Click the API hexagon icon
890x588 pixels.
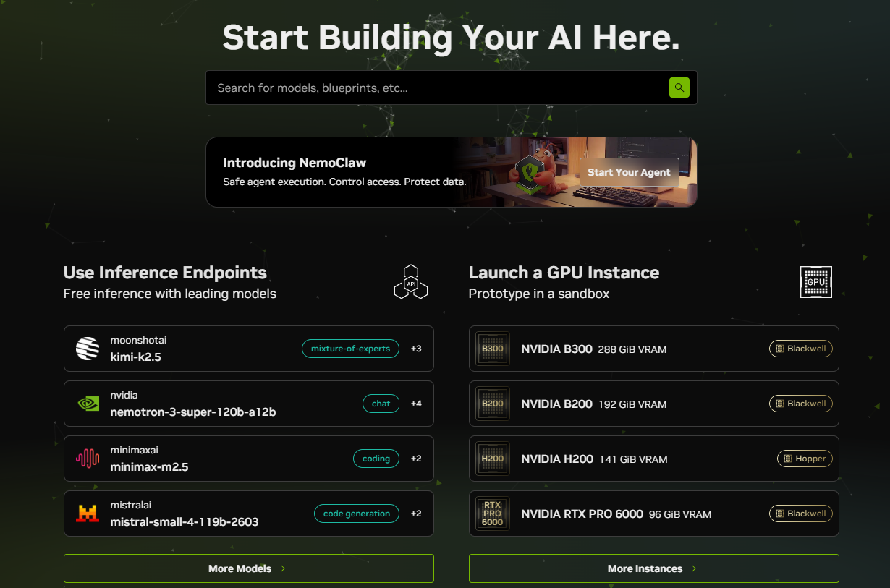point(411,282)
